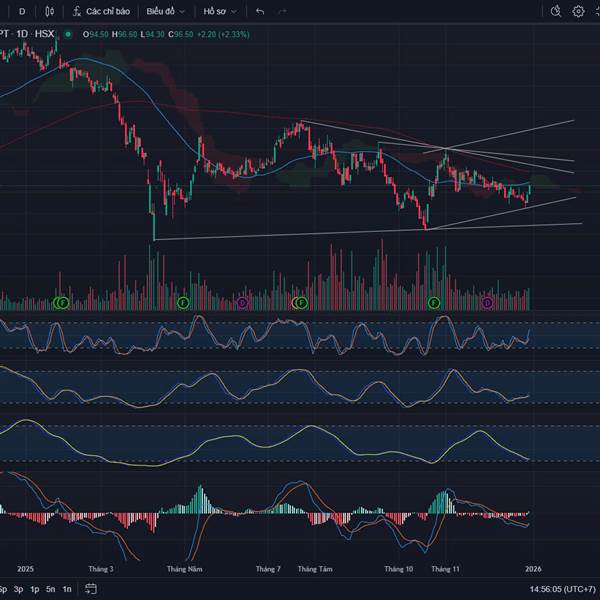Click the Tháng 10 time axis label
The width and height of the screenshot is (600, 600).
[x=399, y=569]
